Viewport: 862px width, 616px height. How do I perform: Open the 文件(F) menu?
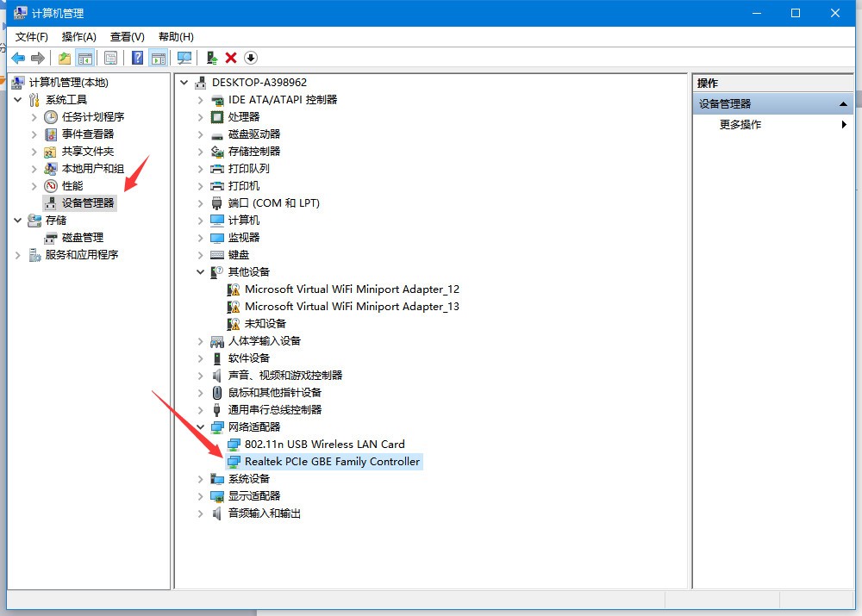coord(31,37)
